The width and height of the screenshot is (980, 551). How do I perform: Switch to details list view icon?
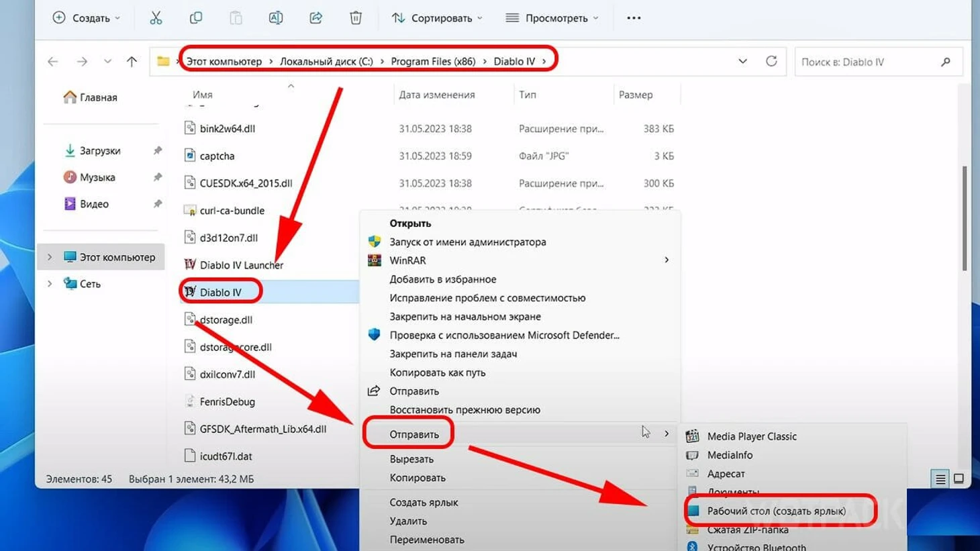(x=940, y=479)
